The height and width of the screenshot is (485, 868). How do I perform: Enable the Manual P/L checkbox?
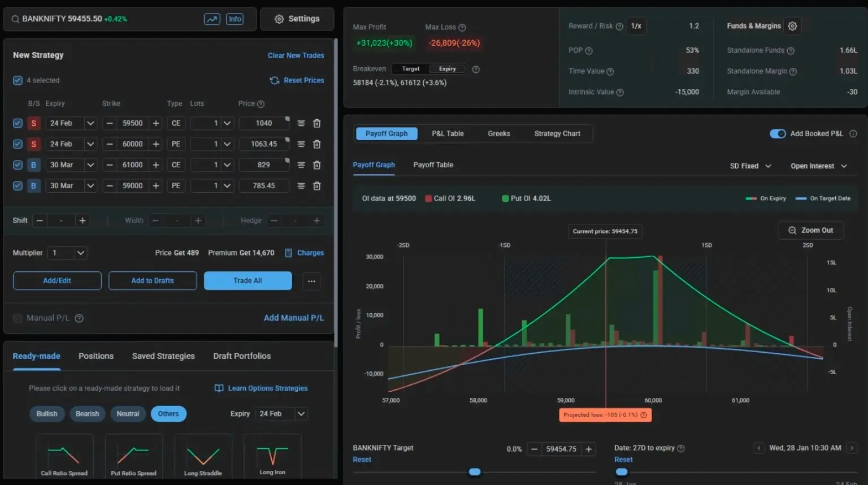point(18,318)
